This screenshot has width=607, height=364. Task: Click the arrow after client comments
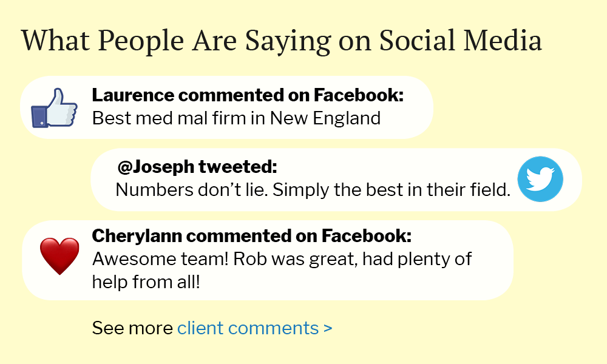click(x=328, y=328)
